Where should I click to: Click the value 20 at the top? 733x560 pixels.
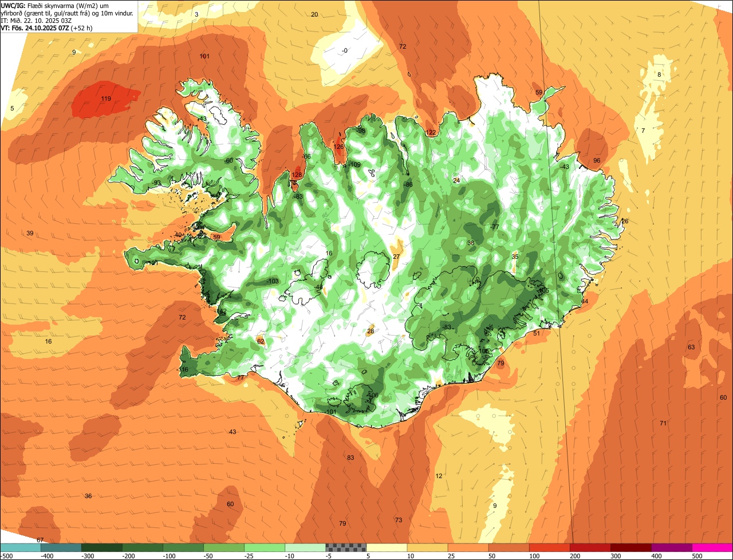tap(314, 14)
